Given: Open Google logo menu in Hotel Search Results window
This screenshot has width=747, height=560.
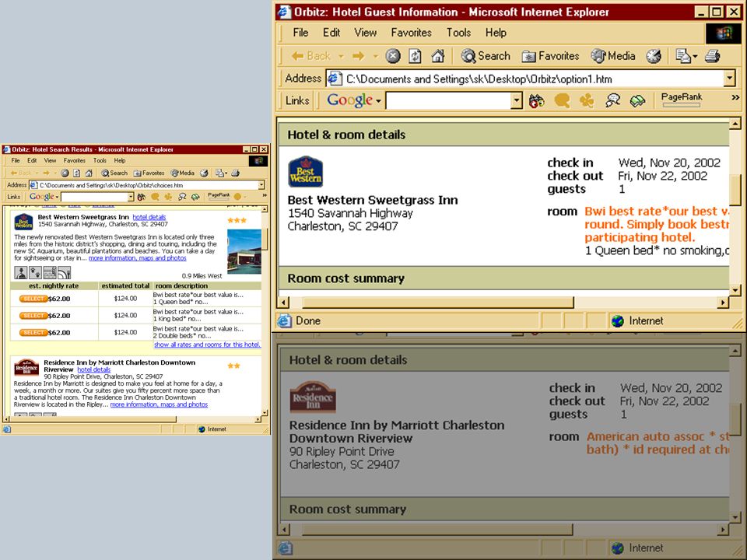Looking at the screenshot, I should pos(44,196).
